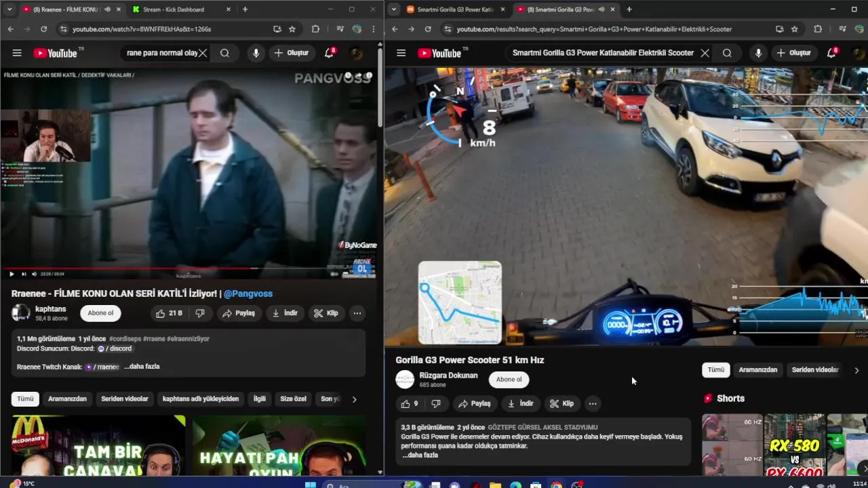Click search magnifier in left window

[x=224, y=53]
